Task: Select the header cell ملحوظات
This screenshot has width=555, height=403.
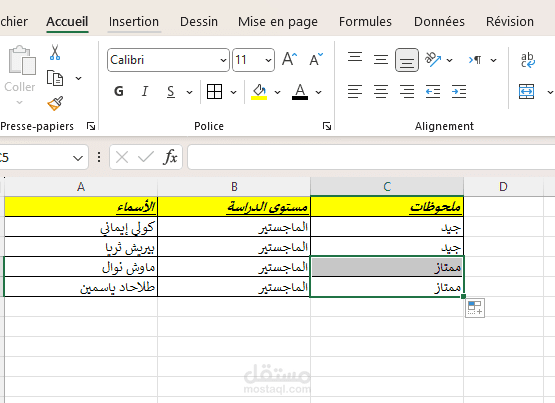Action: click(387, 206)
